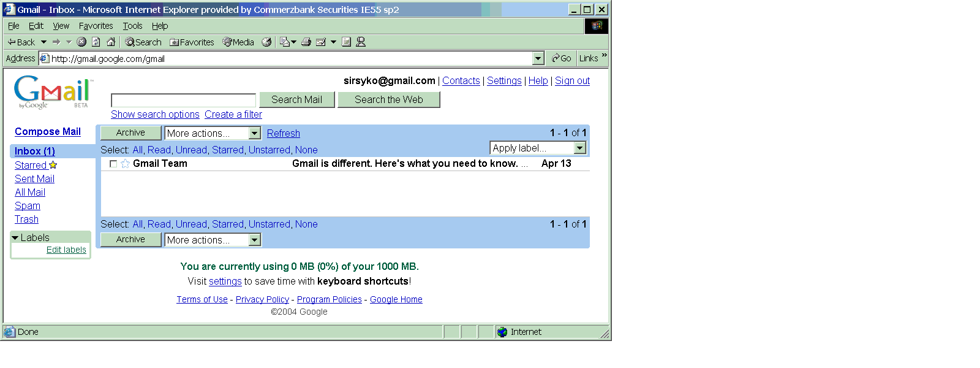Expand the address bar dropdown arrow
Image resolution: width=980 pixels, height=368 pixels.
(538, 58)
